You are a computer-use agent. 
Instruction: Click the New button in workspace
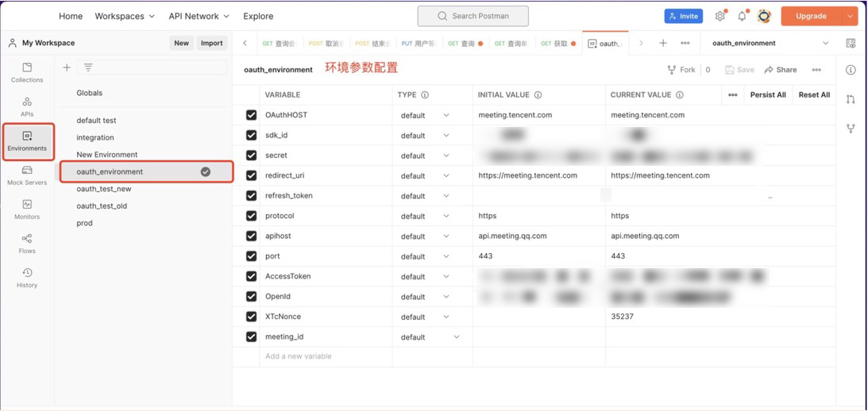point(181,43)
